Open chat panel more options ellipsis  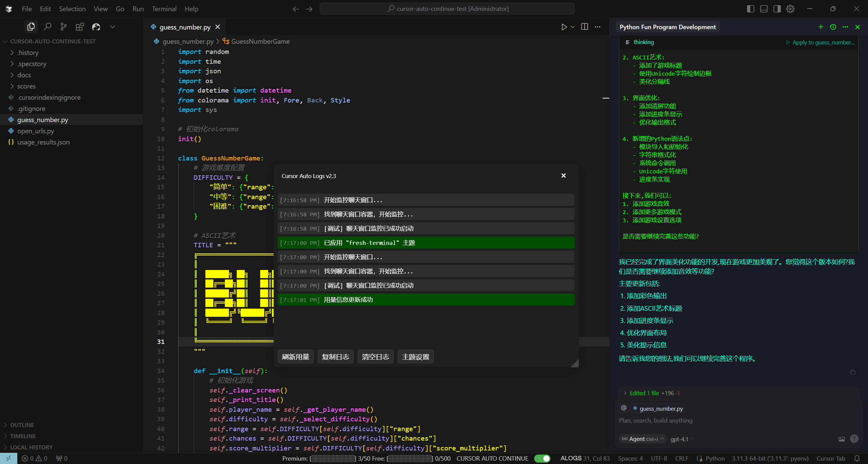[845, 27]
